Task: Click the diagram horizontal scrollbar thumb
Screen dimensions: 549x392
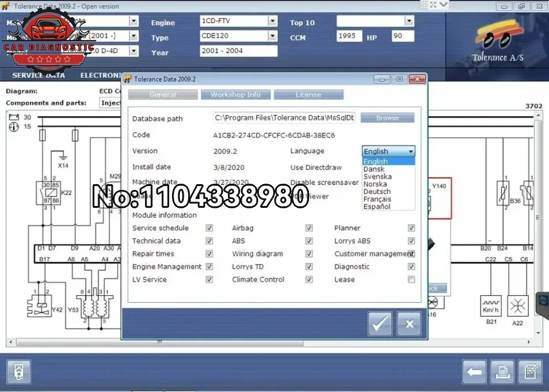Action: [x=160, y=342]
